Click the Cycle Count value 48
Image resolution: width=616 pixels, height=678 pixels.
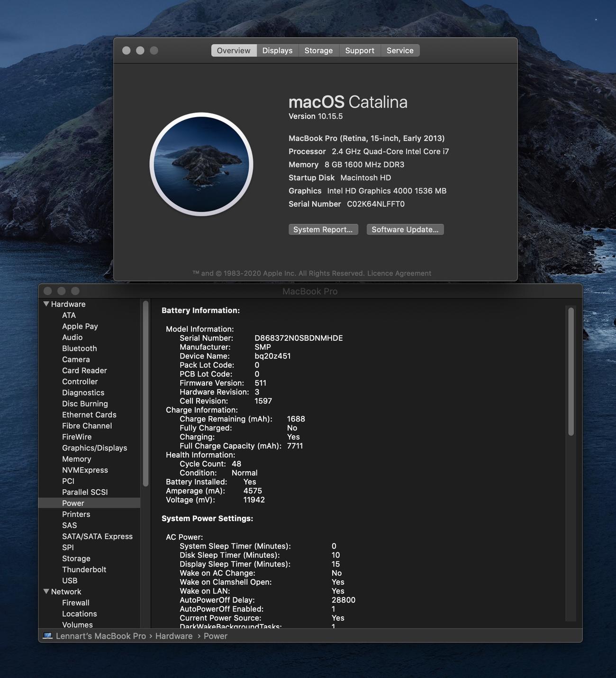tap(236, 464)
